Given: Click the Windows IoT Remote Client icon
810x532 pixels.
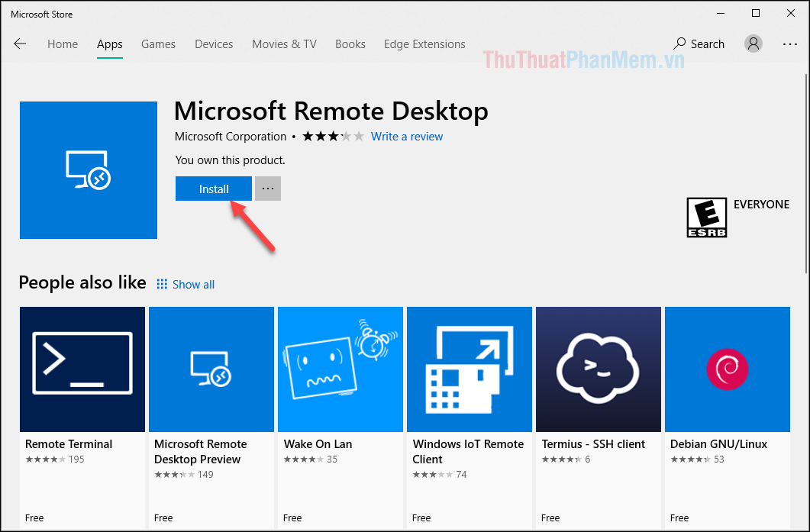Looking at the screenshot, I should coord(469,369).
